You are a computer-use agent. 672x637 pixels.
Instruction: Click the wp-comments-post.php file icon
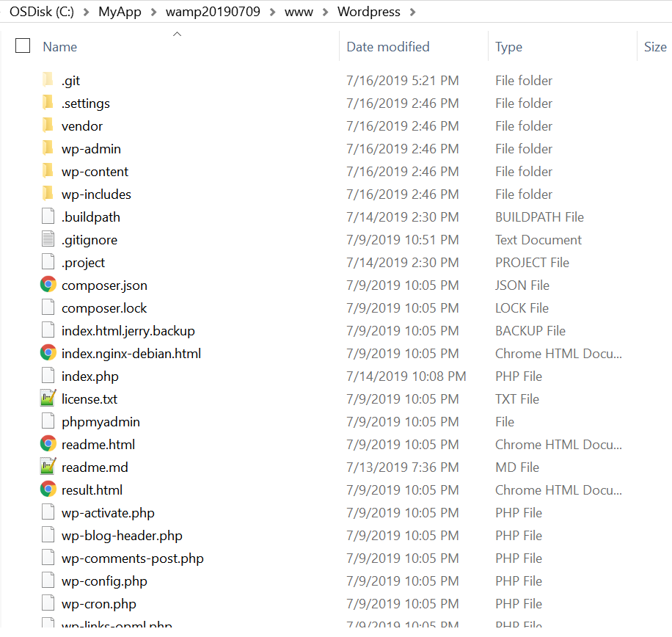(x=48, y=557)
